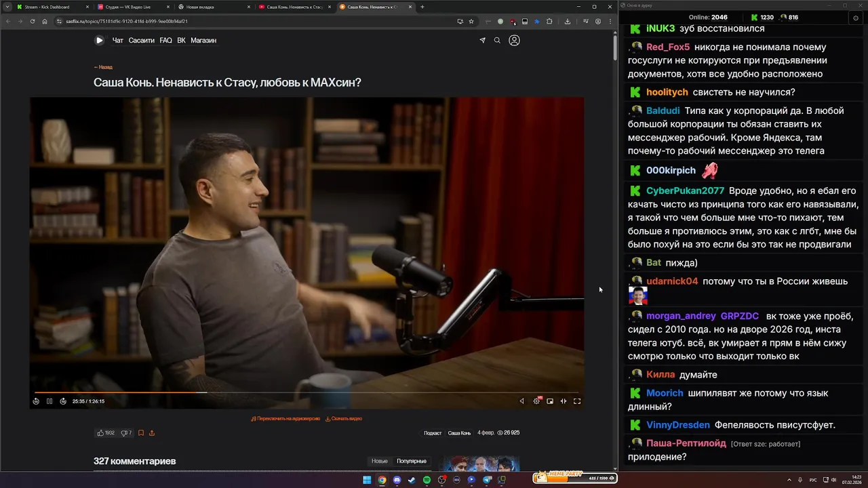Show hidden system tray icons
This screenshot has height=488, width=868.
(x=789, y=480)
